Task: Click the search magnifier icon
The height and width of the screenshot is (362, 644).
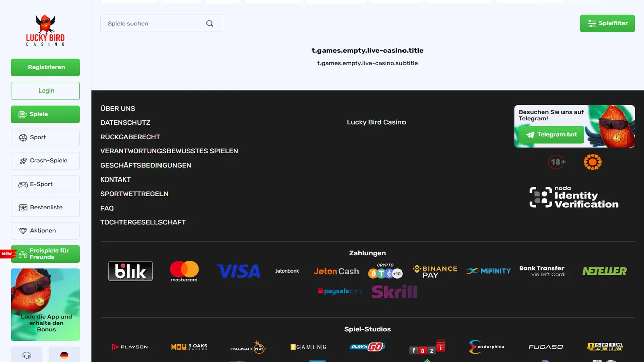Action: tap(210, 23)
